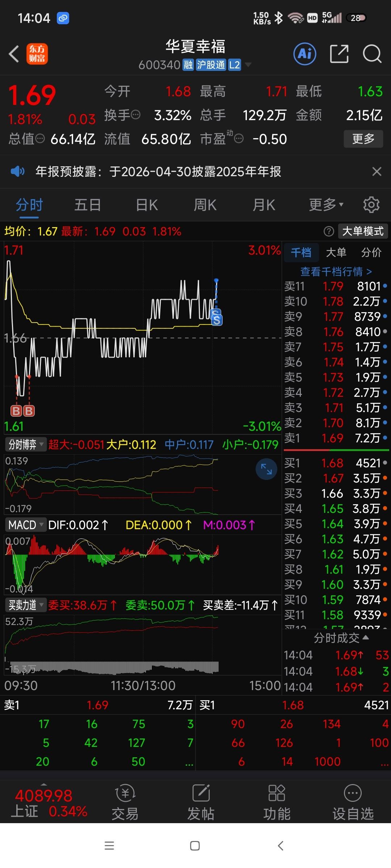Tap the 买5 order detail dot
This screenshot has height=868, width=391.
tap(385, 524)
